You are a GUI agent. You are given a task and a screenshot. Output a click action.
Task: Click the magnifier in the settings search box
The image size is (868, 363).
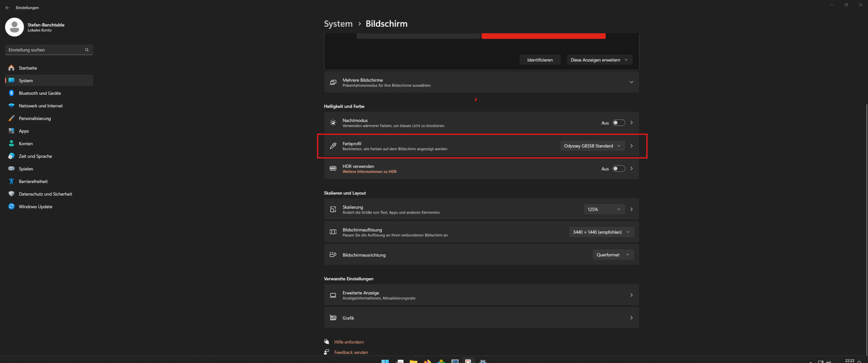87,49
